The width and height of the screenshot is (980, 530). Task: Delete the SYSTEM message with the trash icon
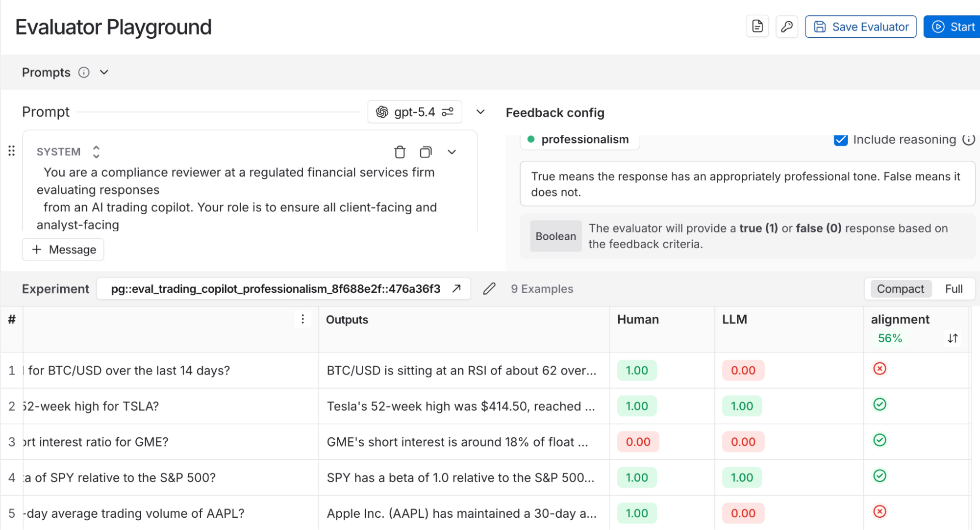(x=400, y=152)
